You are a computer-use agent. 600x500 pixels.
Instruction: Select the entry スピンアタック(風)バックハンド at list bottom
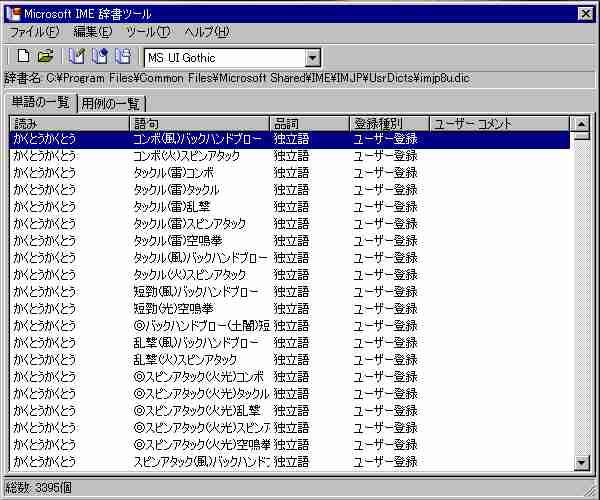pos(290,462)
